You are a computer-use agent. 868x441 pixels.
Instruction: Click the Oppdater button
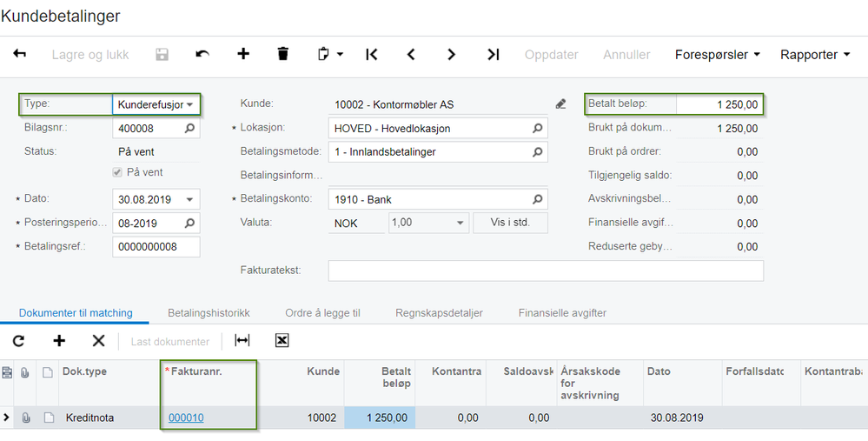pyautogui.click(x=552, y=55)
